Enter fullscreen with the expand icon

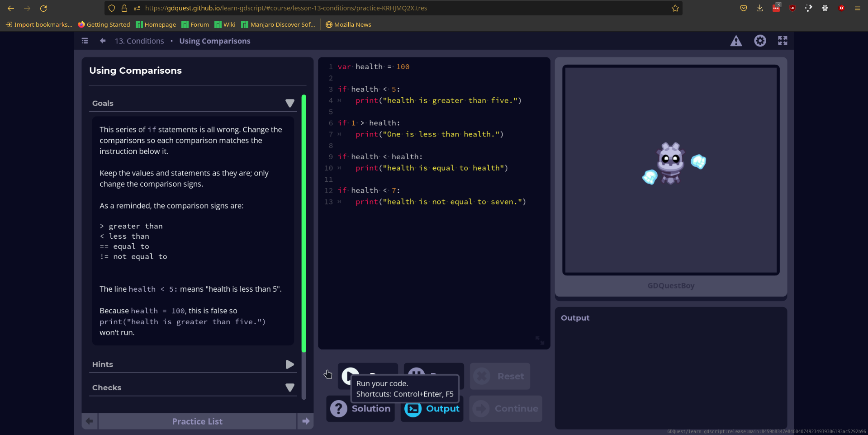click(x=783, y=40)
